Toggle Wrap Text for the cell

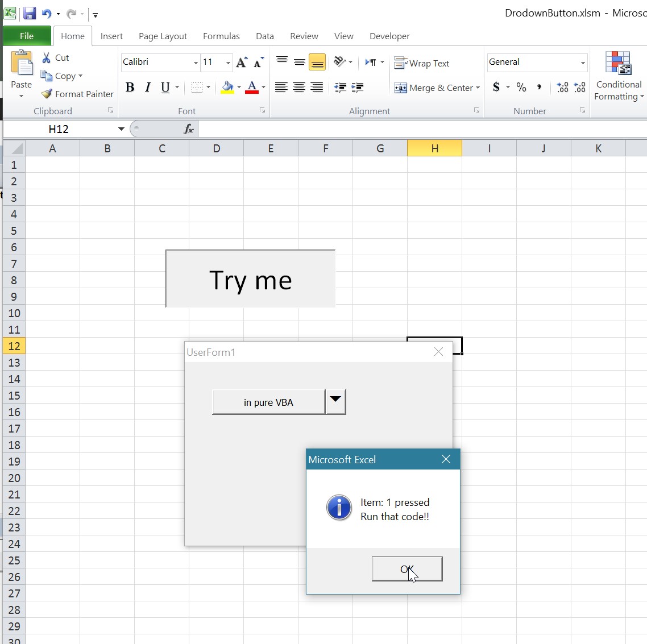[x=422, y=63]
